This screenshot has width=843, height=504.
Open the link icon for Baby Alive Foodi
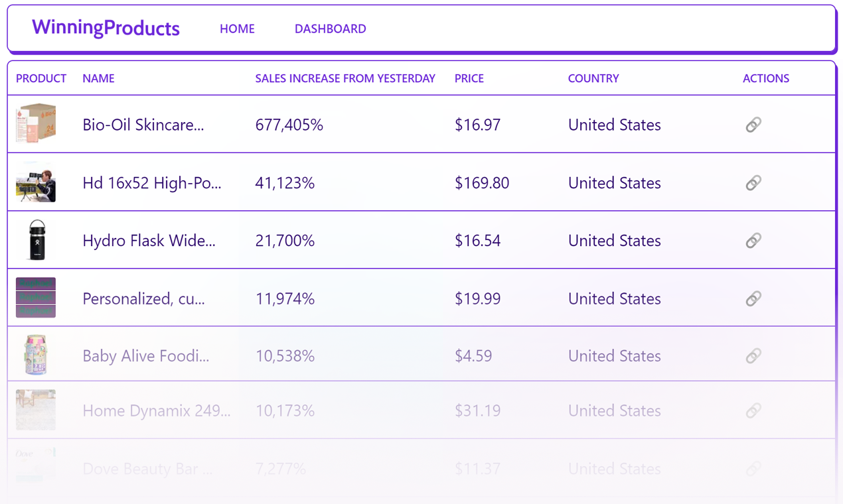(753, 356)
